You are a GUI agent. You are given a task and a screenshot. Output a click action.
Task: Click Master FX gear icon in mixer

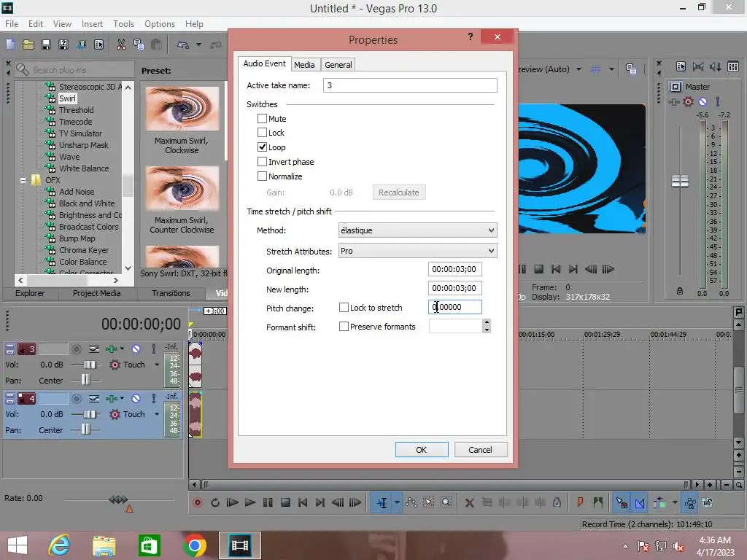688,101
